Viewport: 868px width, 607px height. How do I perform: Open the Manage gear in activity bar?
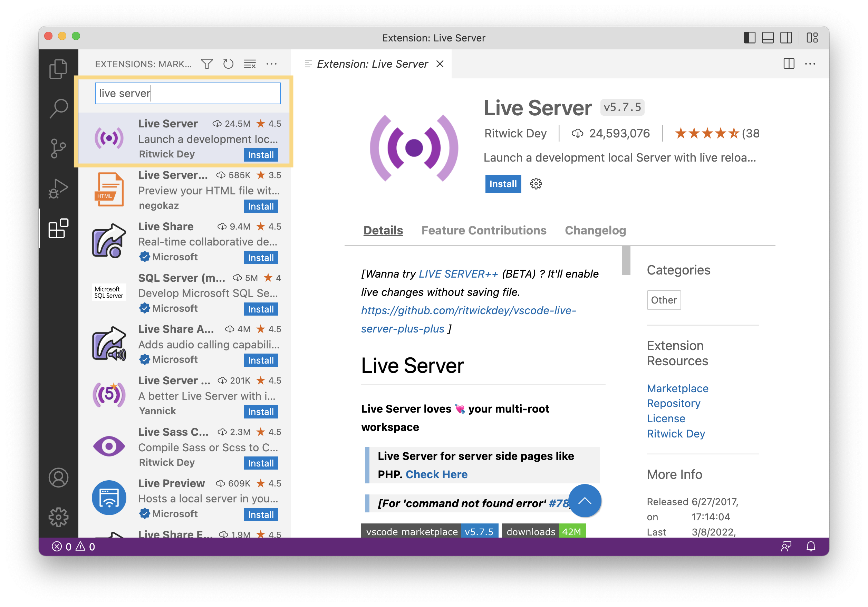(58, 518)
